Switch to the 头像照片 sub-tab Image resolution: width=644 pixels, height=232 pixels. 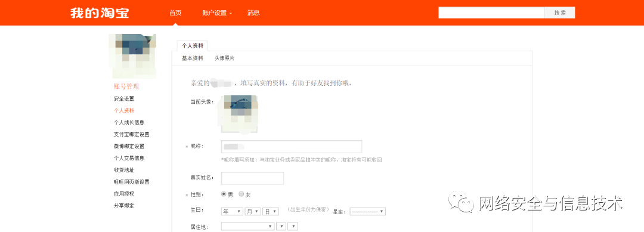point(224,58)
